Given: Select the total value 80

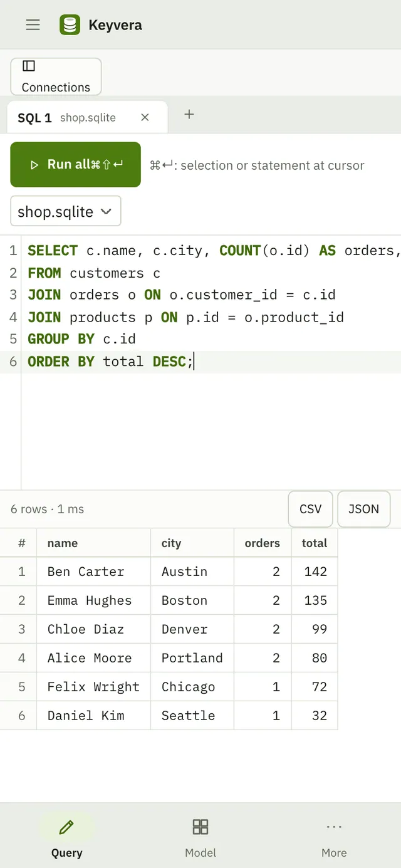Looking at the screenshot, I should 315,658.
